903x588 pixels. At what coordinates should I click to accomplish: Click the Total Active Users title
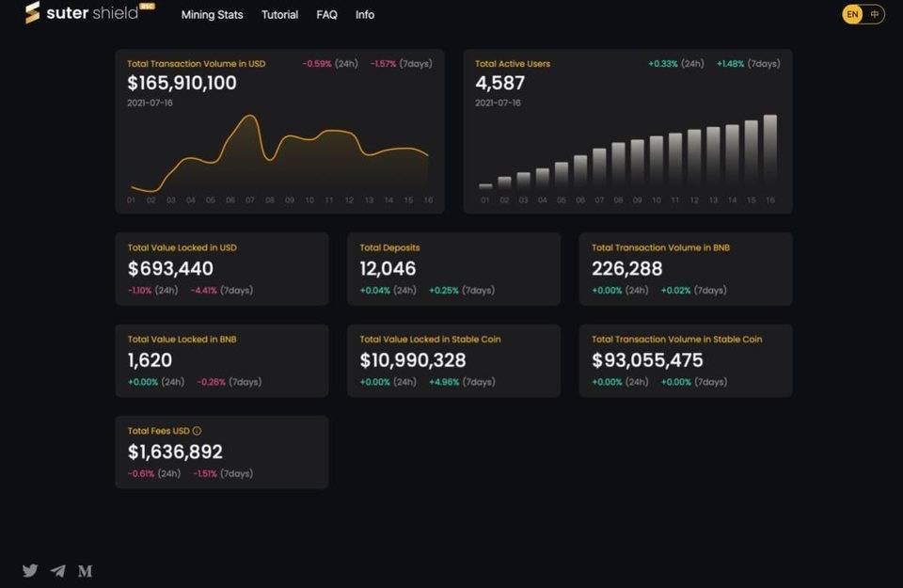(x=513, y=64)
